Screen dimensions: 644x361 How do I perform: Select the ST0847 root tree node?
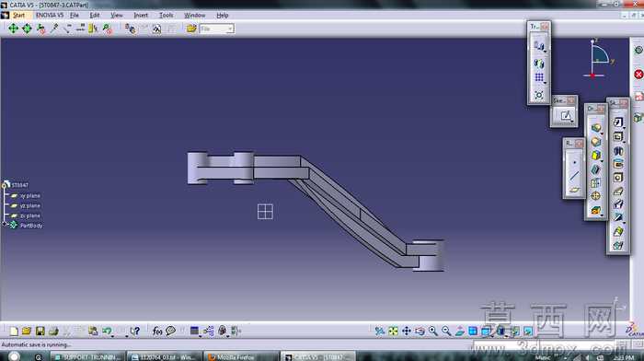(19, 185)
